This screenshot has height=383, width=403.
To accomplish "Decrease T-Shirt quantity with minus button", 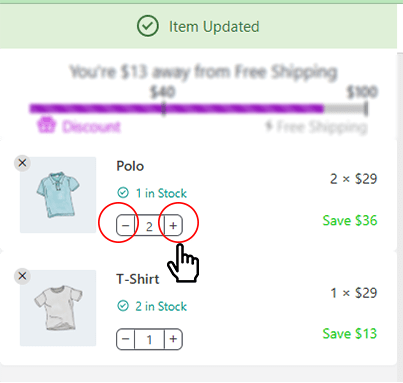I will coord(125,339).
